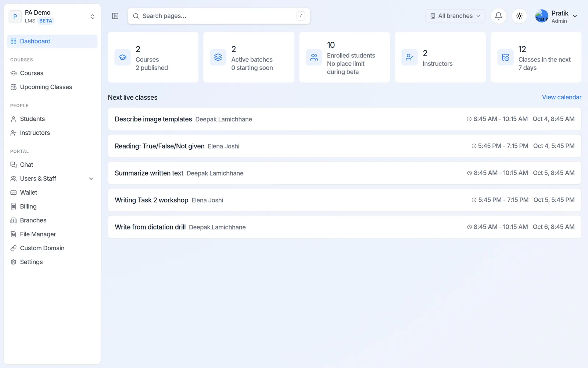Open the Writing Task 2 workshop class
This screenshot has width=588, height=368.
344,200
